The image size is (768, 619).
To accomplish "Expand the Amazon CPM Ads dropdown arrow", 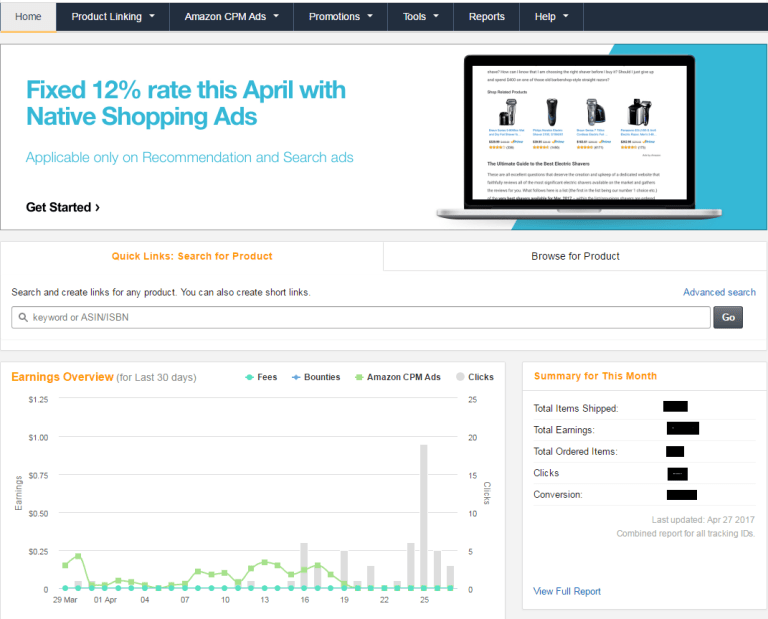I will (276, 16).
